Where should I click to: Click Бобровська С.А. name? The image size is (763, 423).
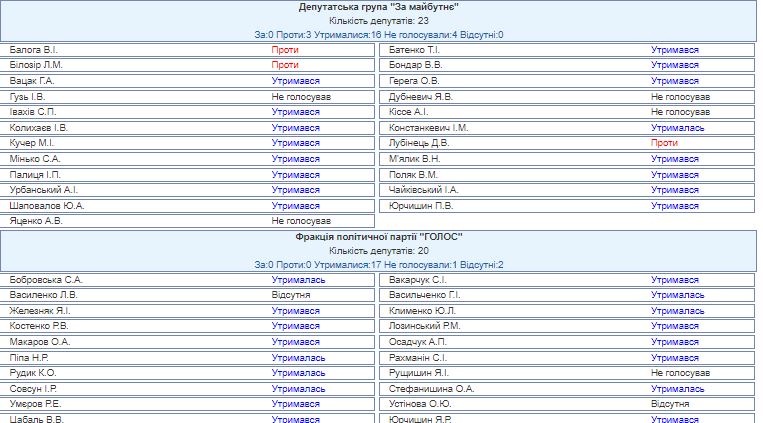click(x=46, y=280)
